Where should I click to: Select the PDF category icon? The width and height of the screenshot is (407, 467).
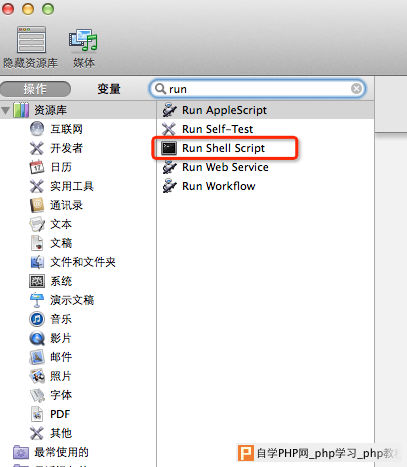coord(37,414)
